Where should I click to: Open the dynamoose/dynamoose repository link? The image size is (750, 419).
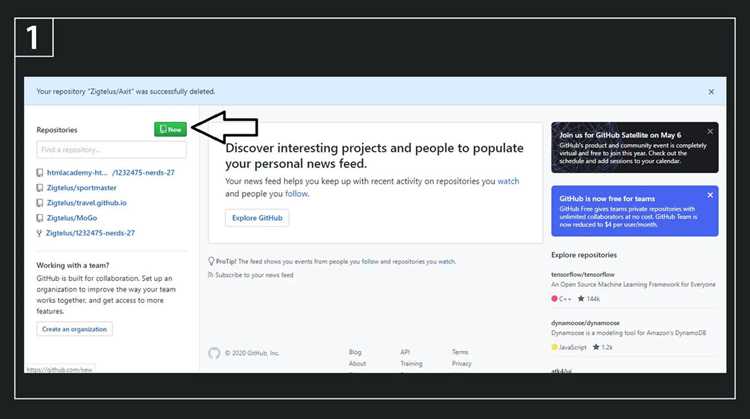(585, 323)
